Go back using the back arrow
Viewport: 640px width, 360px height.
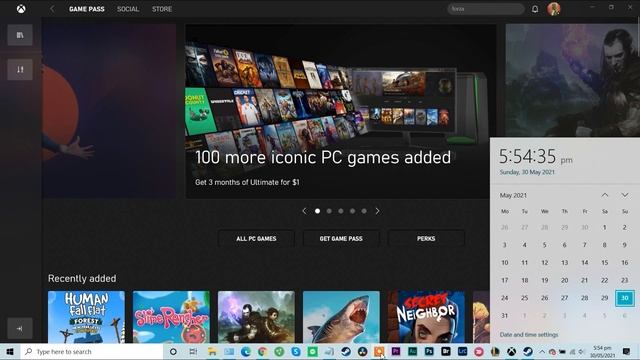click(x=52, y=9)
